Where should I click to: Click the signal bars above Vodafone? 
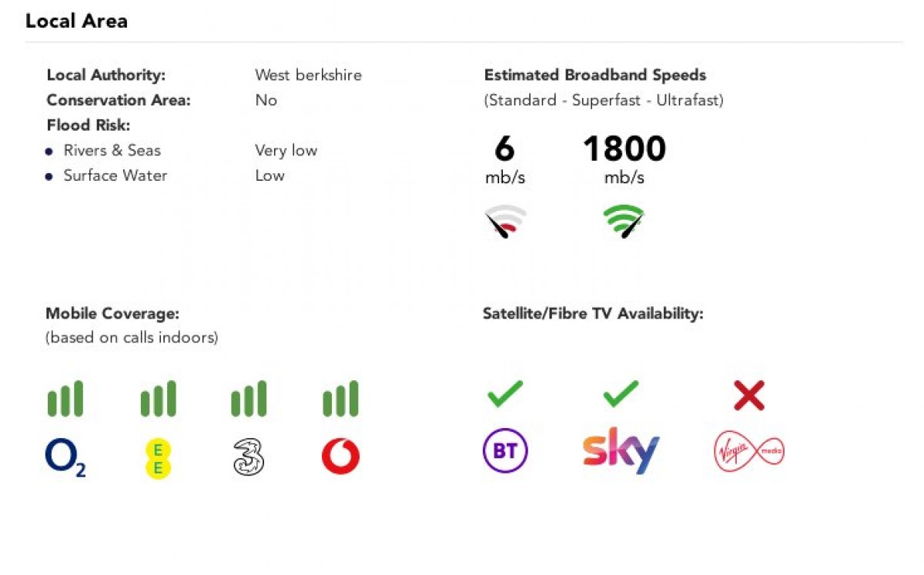340,399
